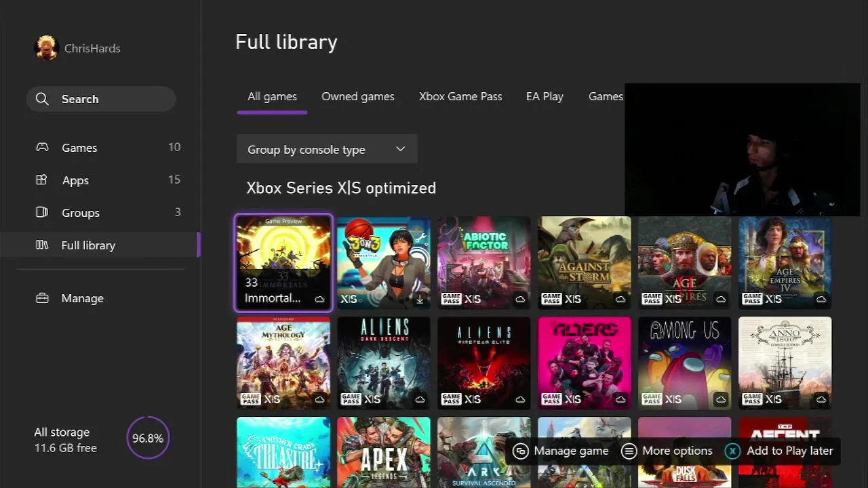Viewport: 868px width, 488px height.
Task: Click the Groups icon in sidebar
Action: click(x=42, y=212)
